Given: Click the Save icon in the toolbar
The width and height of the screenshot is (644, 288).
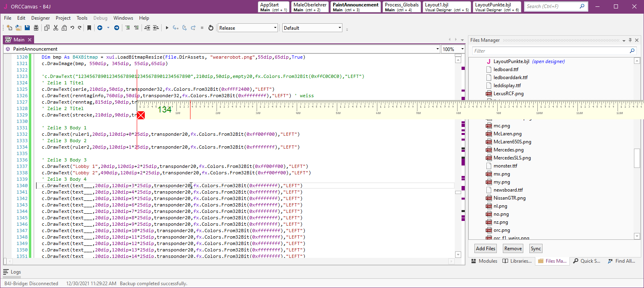Looking at the screenshot, I should [27, 28].
